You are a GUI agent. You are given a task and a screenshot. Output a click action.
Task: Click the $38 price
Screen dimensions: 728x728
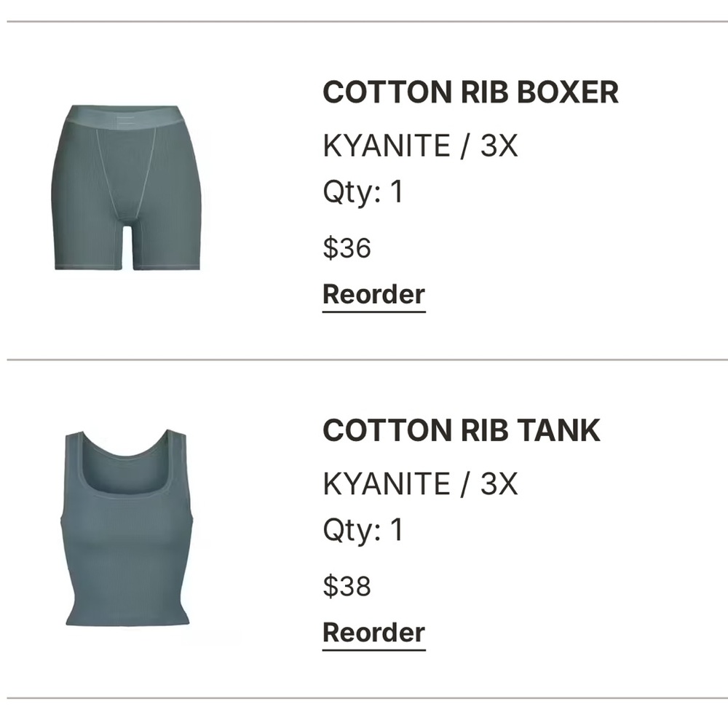click(x=347, y=585)
